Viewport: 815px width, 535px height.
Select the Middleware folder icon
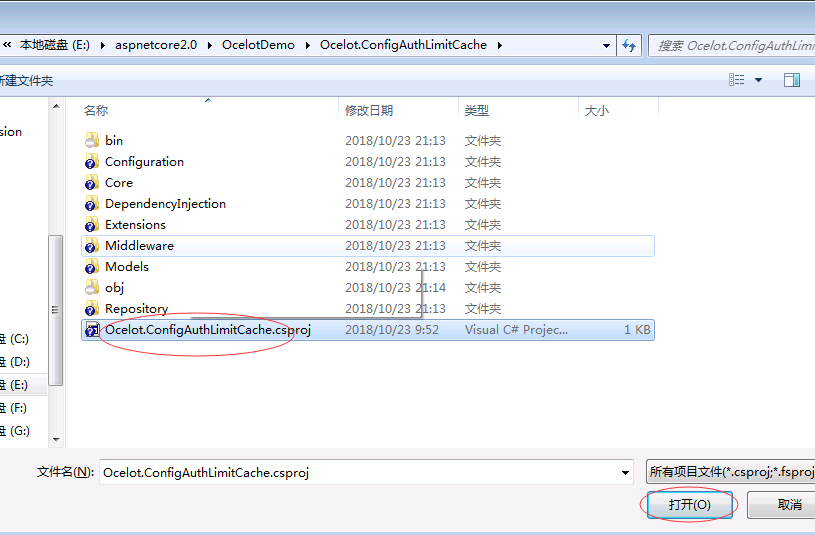pyautogui.click(x=91, y=245)
